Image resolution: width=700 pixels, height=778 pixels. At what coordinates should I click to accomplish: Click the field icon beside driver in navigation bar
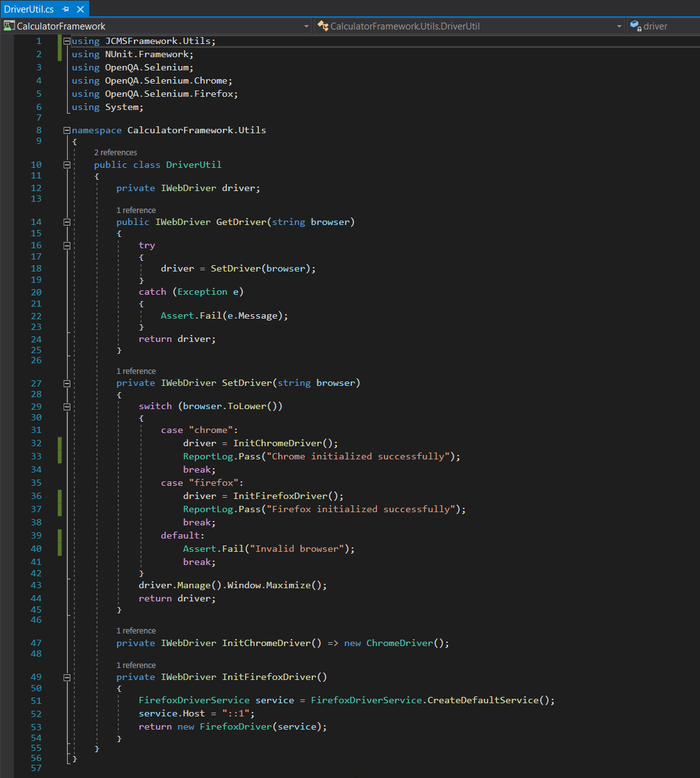(635, 26)
